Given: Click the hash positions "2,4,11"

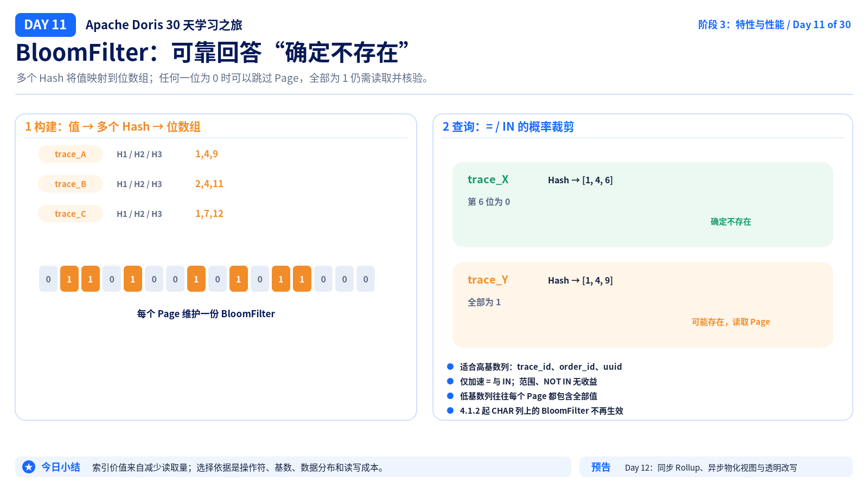Looking at the screenshot, I should click(x=209, y=184).
